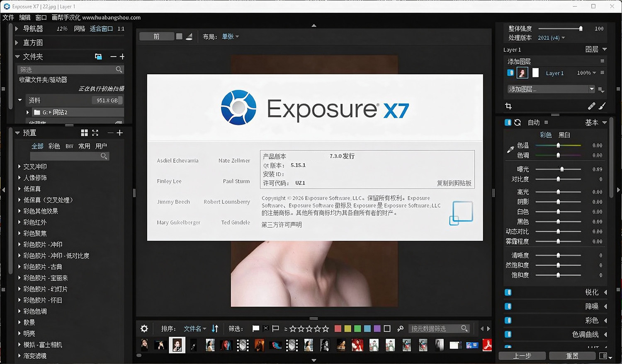Select the brush tool icon
Image resolution: width=622 pixels, height=364 pixels.
602,106
